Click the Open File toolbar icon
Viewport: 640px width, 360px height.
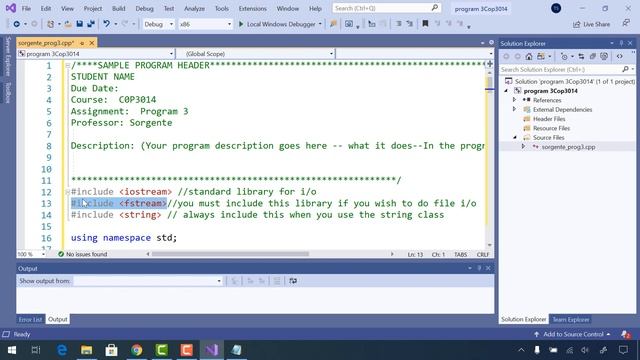pos(68,24)
